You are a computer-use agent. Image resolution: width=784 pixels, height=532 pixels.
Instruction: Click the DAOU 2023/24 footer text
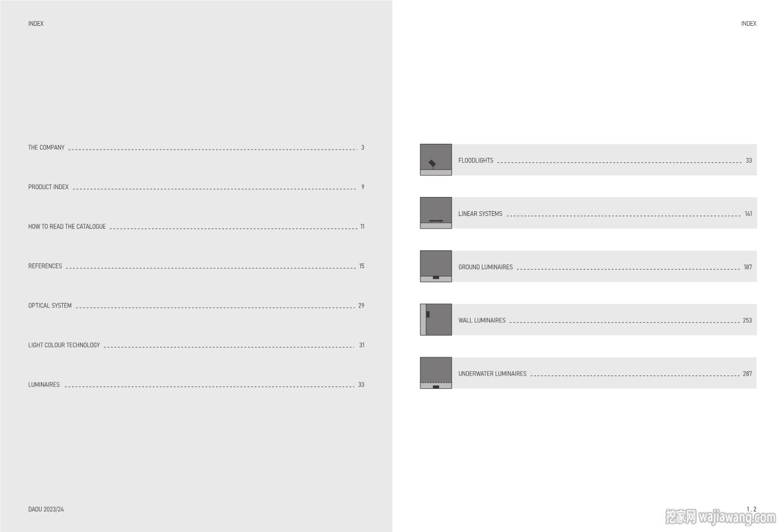46,509
